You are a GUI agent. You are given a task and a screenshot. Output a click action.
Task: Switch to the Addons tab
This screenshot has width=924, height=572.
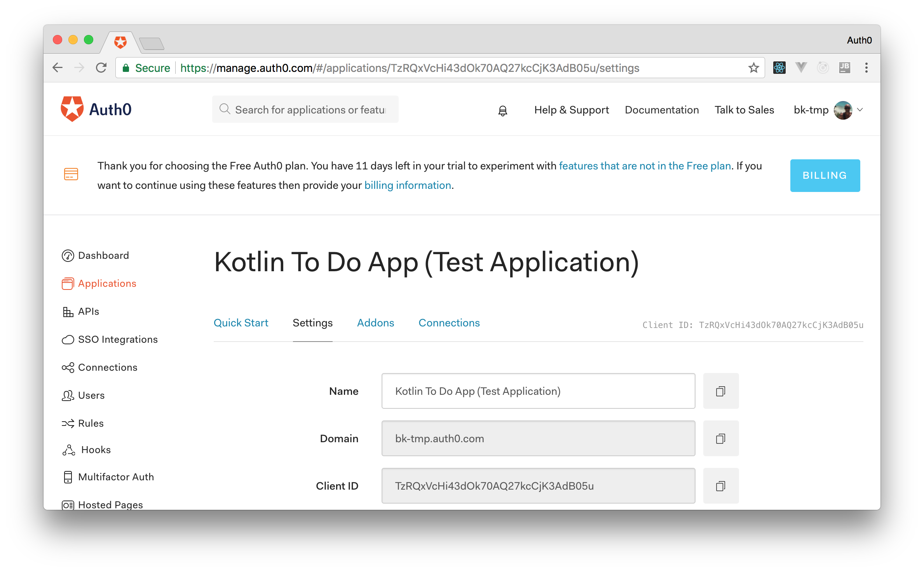[375, 323]
